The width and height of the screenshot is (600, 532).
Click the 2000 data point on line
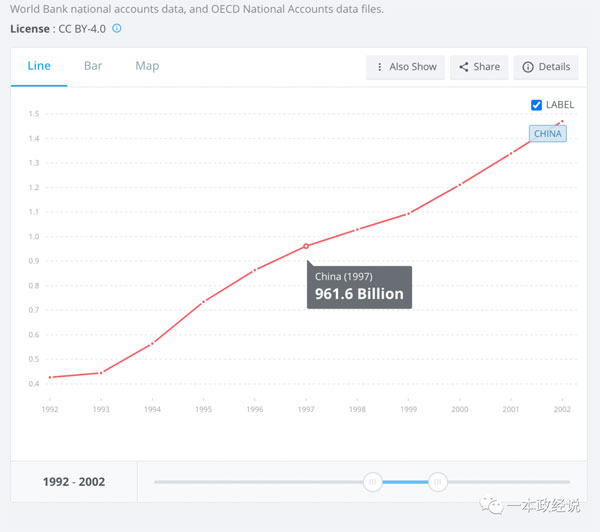[x=460, y=184]
